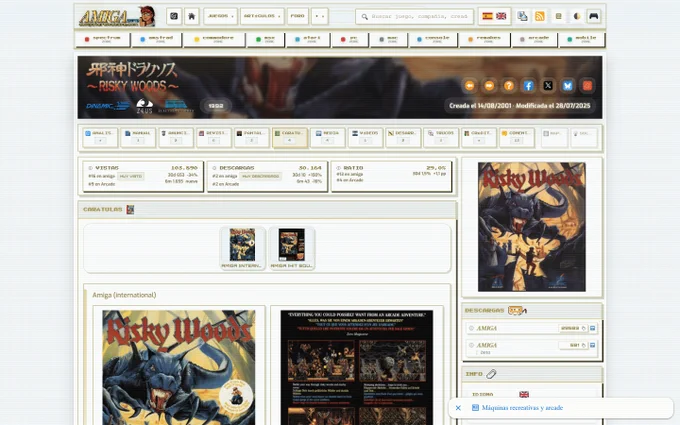Share the page on X
The image size is (680, 425).
click(x=548, y=85)
